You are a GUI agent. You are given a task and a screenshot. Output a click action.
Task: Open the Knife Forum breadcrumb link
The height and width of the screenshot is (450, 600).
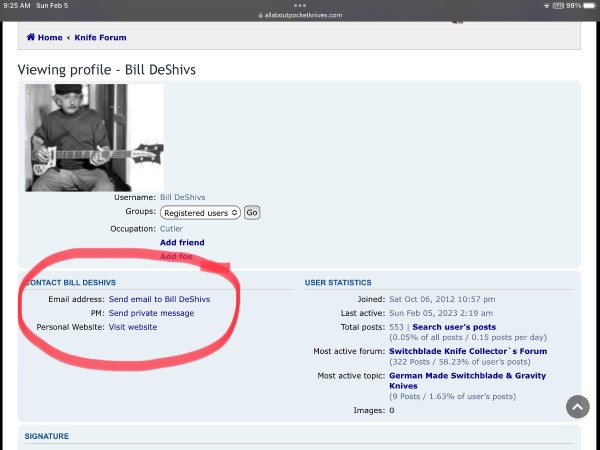pos(100,38)
